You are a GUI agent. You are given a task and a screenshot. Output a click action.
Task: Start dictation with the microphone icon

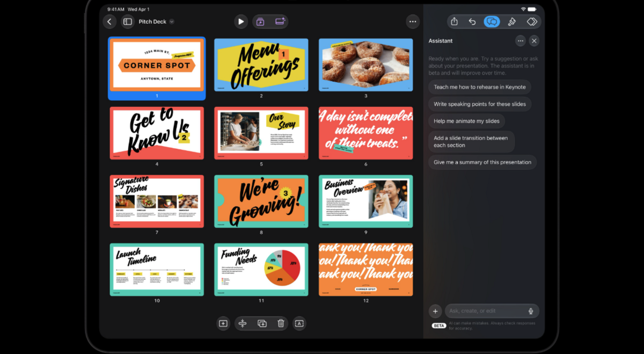[x=531, y=311]
